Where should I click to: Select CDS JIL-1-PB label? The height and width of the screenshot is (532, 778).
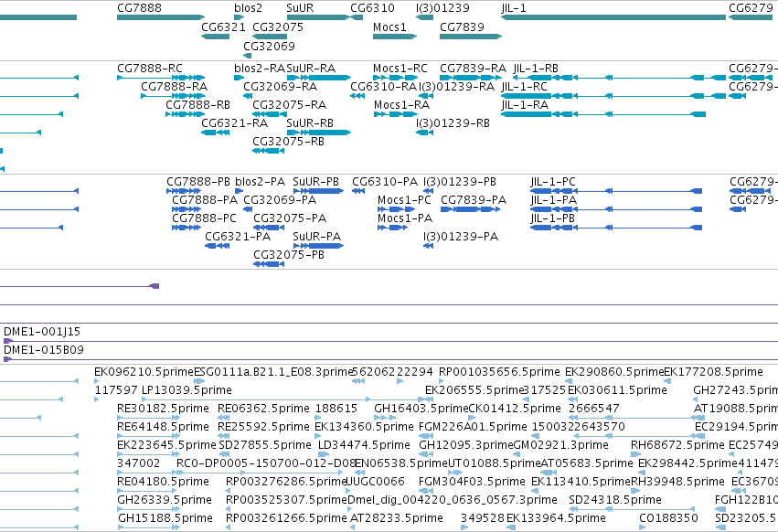click(x=553, y=218)
